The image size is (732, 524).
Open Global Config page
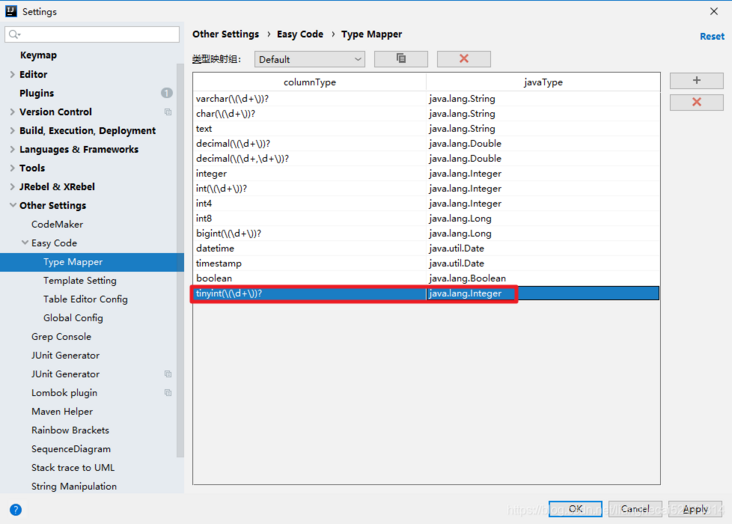click(73, 318)
